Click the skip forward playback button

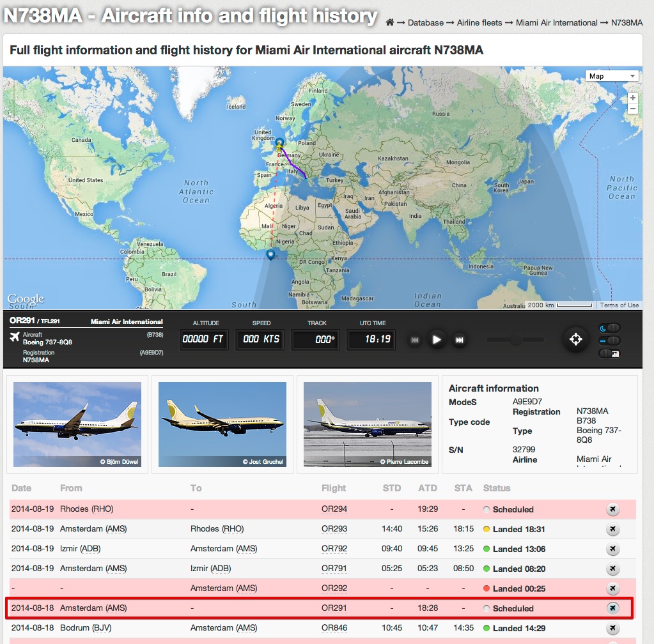coord(459,341)
